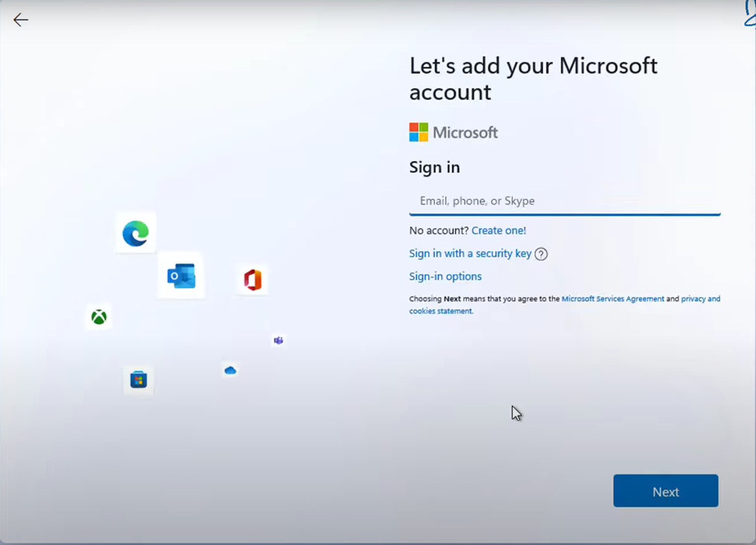Click the Microsoft Store icon

[138, 379]
